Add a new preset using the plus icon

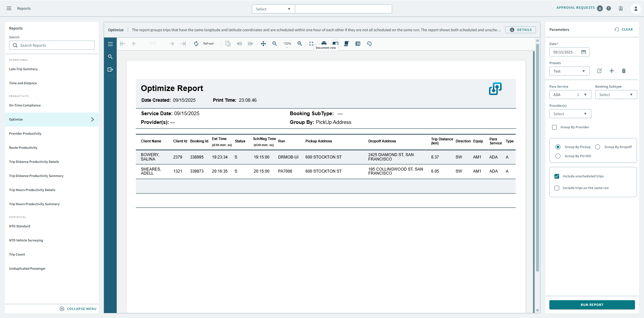pyautogui.click(x=612, y=71)
